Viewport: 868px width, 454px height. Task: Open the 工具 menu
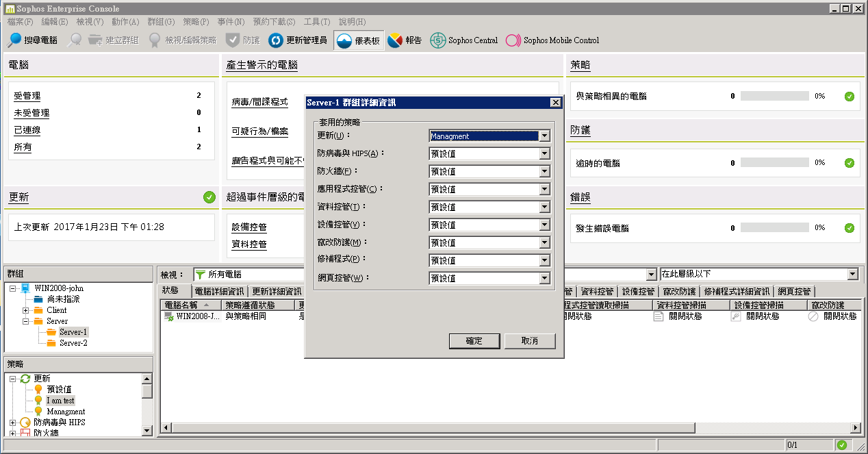[x=316, y=22]
